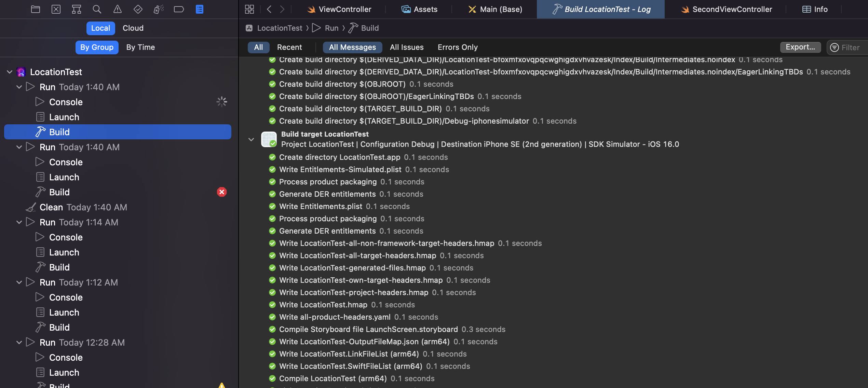This screenshot has height=388, width=868.
Task: Click the Export... button
Action: tap(800, 47)
